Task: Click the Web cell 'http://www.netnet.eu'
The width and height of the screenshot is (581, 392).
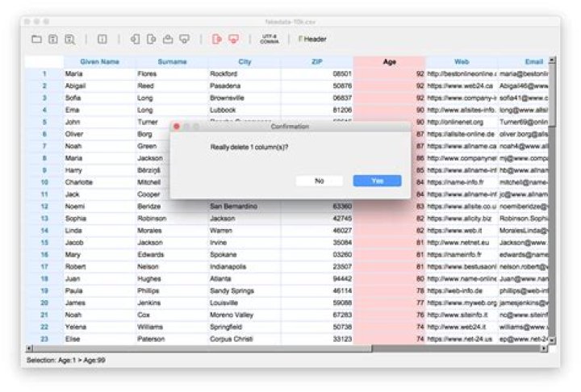Action: [x=462, y=243]
